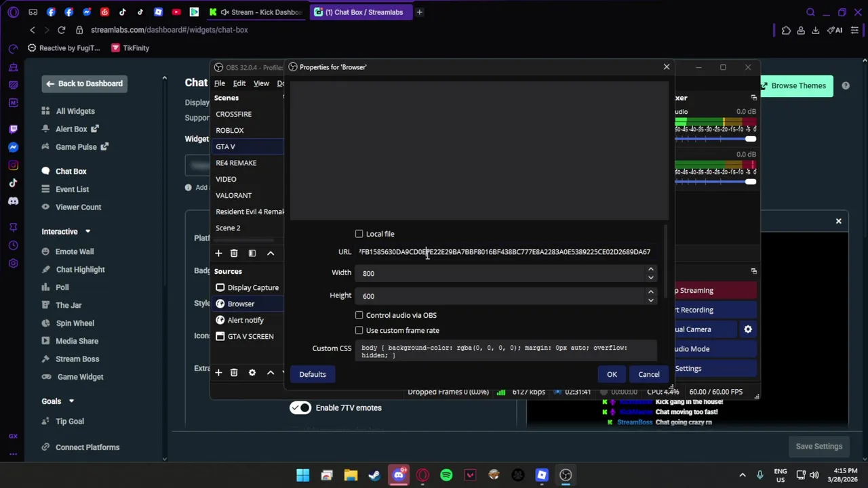Open new browser tab with plus button
The image size is (868, 488).
[419, 12]
